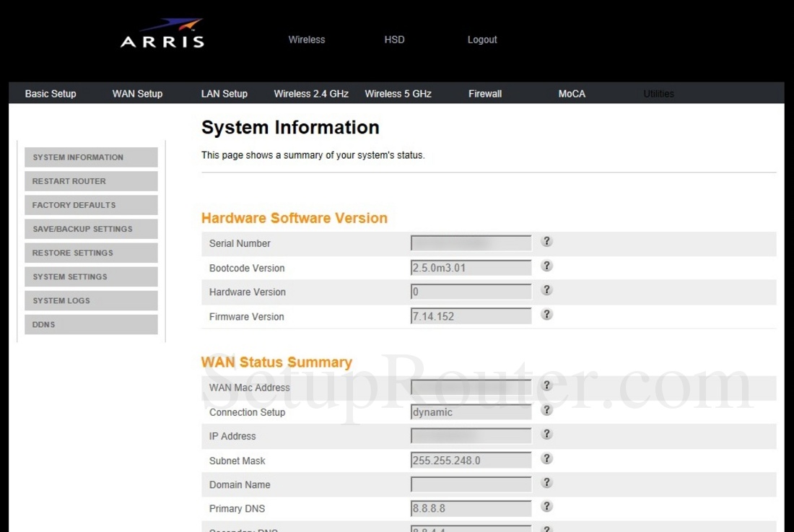794x532 pixels.
Task: Click Logout in the top navigation
Action: (482, 40)
